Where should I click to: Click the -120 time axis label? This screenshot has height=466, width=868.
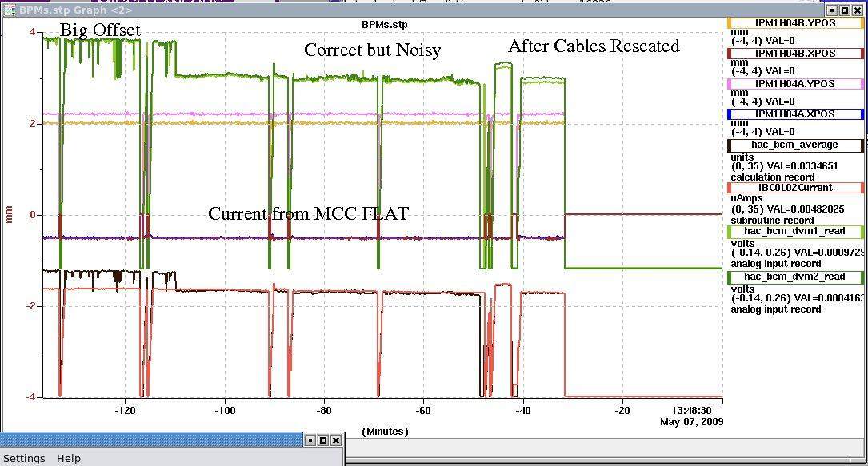(125, 411)
